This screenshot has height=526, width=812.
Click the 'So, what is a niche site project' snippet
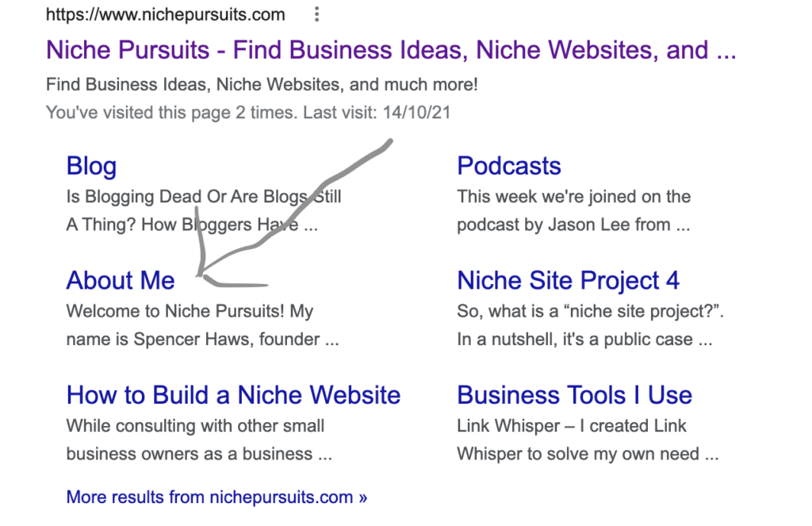[x=590, y=325]
